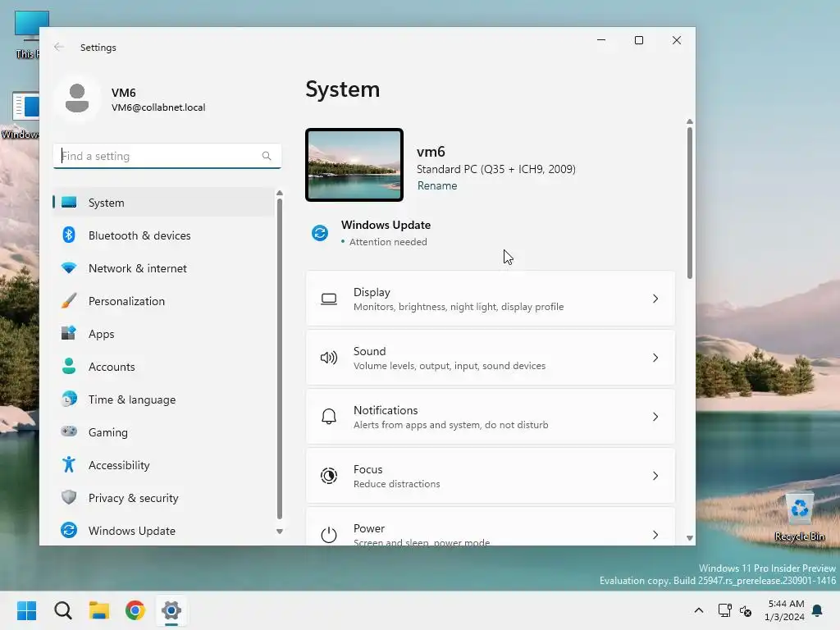Select Bluetooth & devices

click(x=163, y=235)
